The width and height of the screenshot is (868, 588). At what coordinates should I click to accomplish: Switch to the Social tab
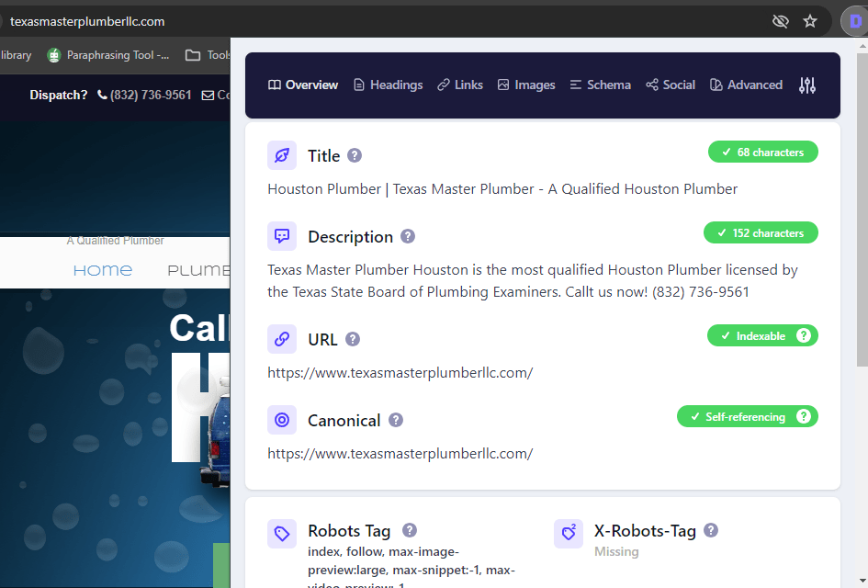tap(670, 85)
